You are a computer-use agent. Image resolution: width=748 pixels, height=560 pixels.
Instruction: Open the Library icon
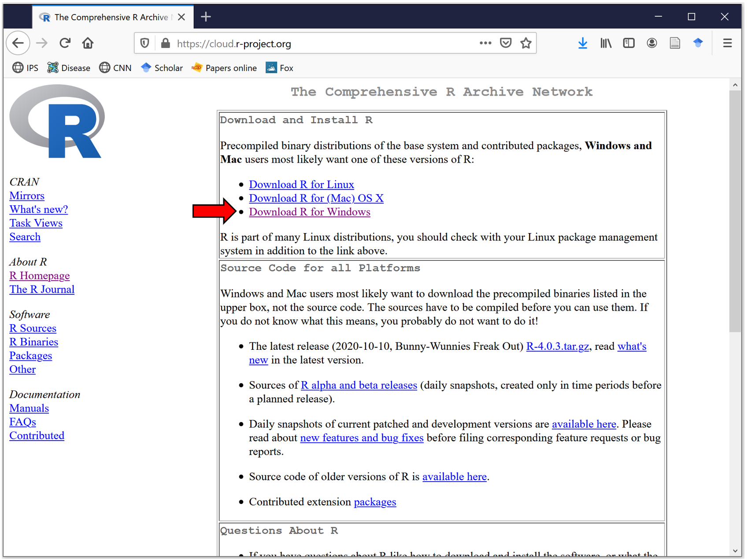[x=606, y=43]
